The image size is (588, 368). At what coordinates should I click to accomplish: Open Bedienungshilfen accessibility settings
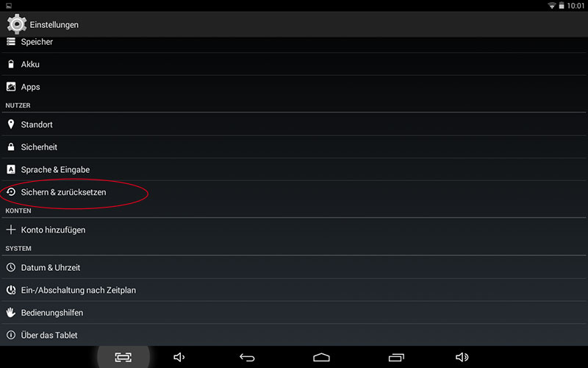tap(294, 312)
